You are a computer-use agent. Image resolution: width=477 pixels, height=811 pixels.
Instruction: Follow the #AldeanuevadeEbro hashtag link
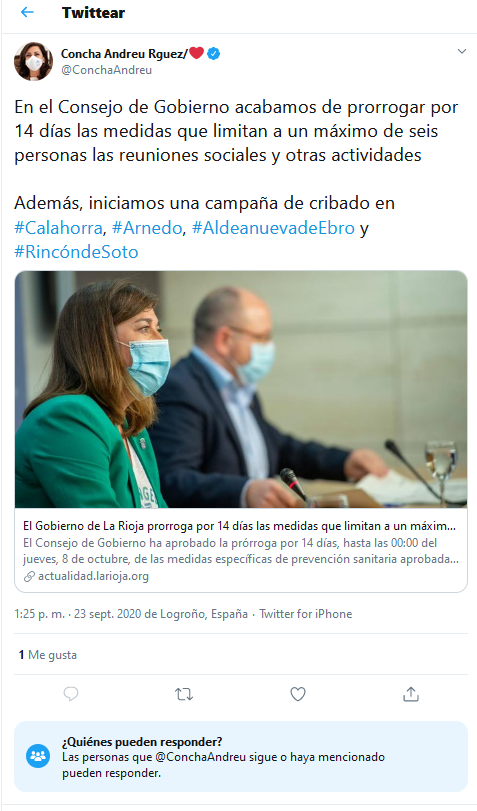tap(273, 228)
